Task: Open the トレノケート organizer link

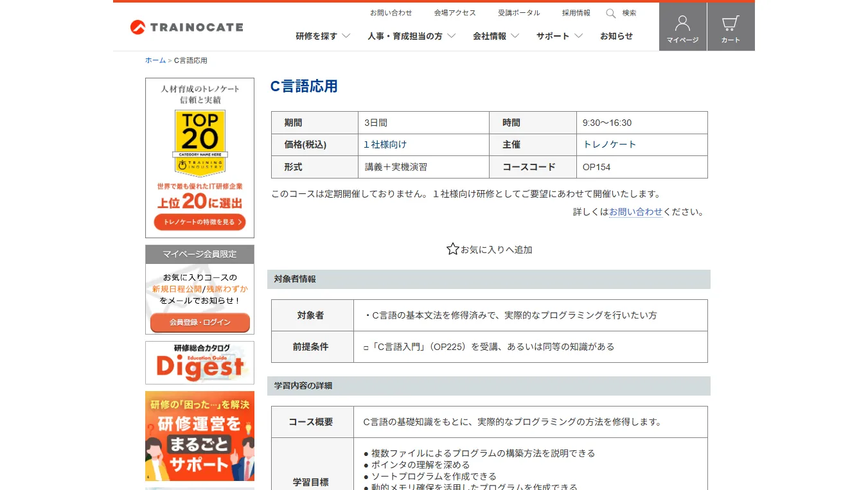Action: [x=609, y=144]
